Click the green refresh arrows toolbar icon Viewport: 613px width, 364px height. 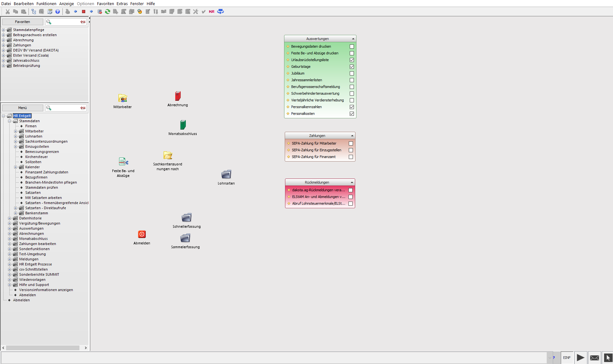coord(108,12)
